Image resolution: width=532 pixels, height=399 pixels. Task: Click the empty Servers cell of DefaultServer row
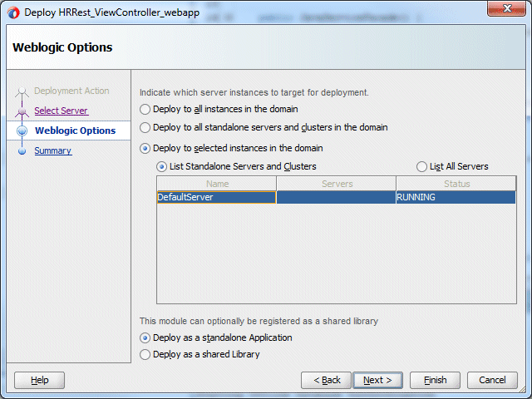tap(336, 198)
